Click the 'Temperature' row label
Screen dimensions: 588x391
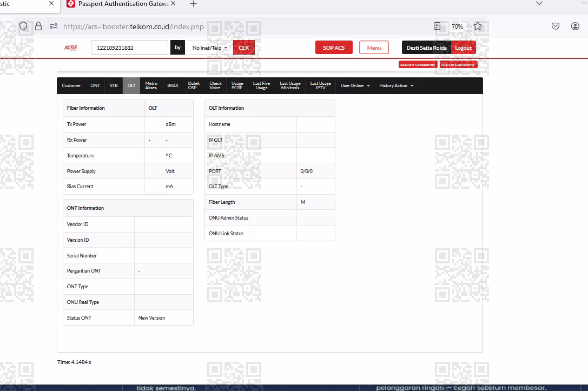(x=80, y=156)
